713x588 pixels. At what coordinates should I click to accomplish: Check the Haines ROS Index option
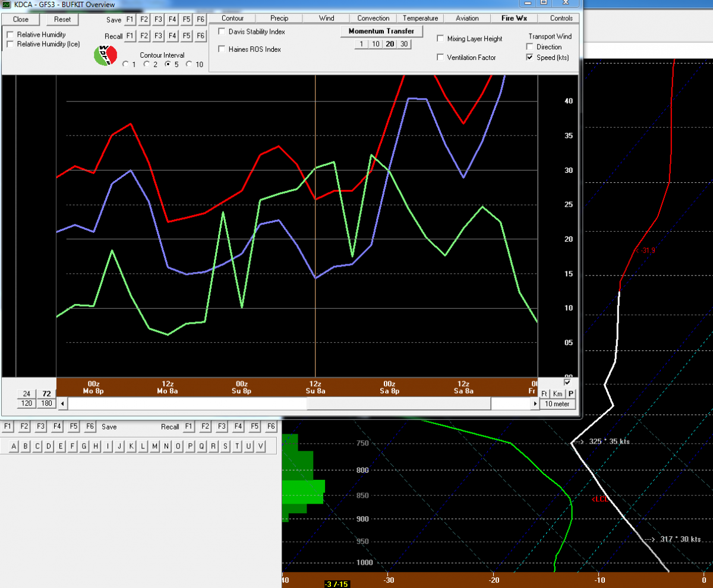point(222,49)
